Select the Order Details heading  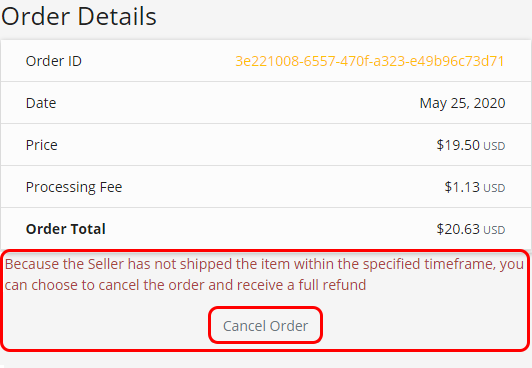click(x=79, y=16)
